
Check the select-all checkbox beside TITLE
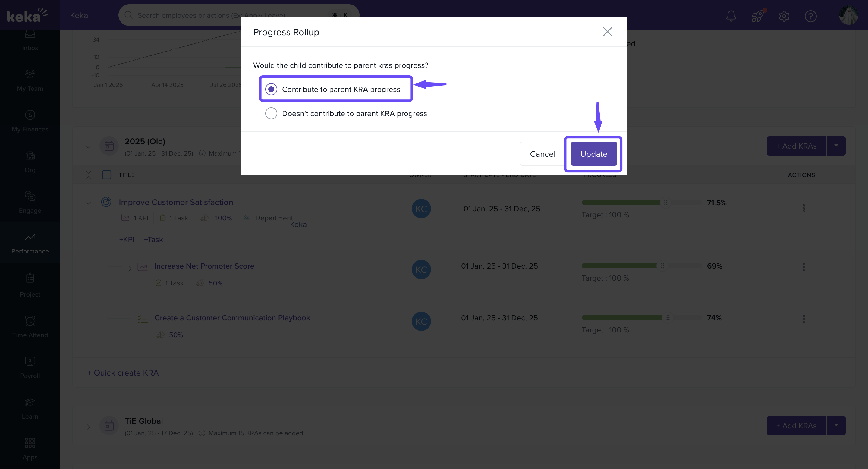tap(106, 175)
